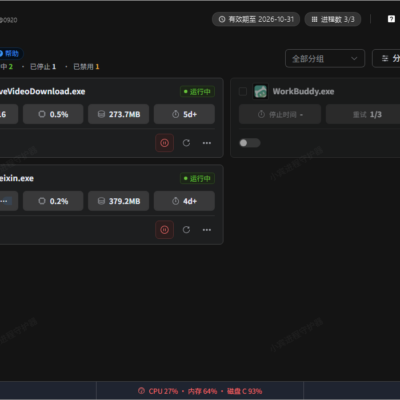Restart the VideoDownload.exe process
400x400 pixels.
tap(186, 143)
